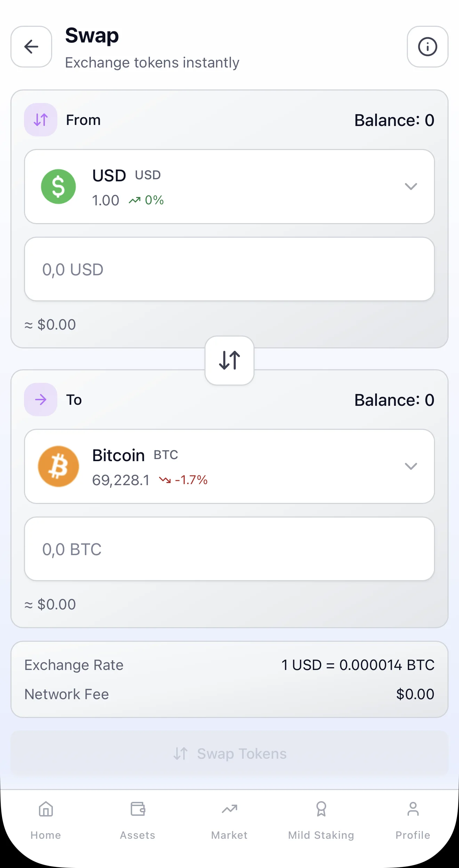Open the From token selector showing USD

tap(229, 187)
